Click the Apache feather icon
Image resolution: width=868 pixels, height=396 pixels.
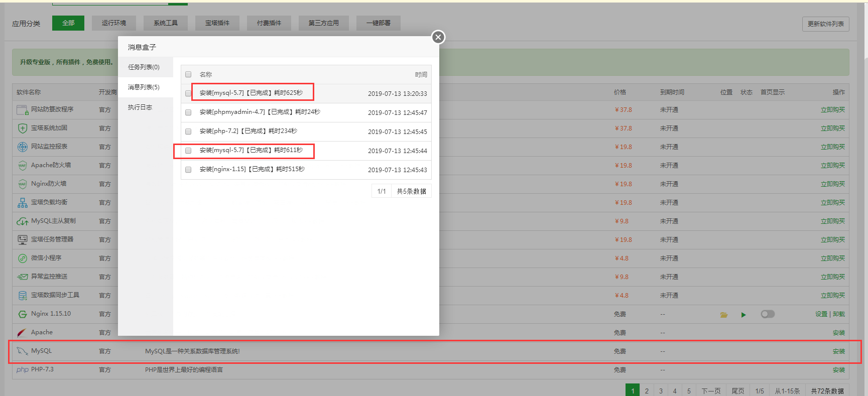pyautogui.click(x=22, y=332)
